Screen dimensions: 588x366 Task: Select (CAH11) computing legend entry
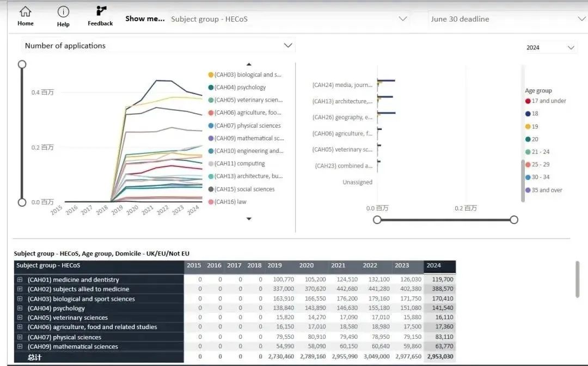click(x=237, y=164)
